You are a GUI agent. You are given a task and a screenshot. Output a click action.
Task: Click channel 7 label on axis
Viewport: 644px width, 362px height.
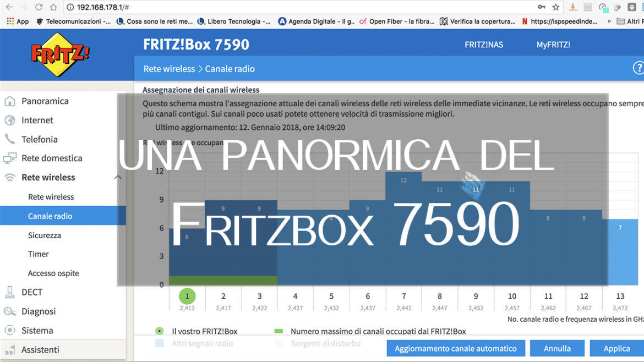tap(403, 296)
